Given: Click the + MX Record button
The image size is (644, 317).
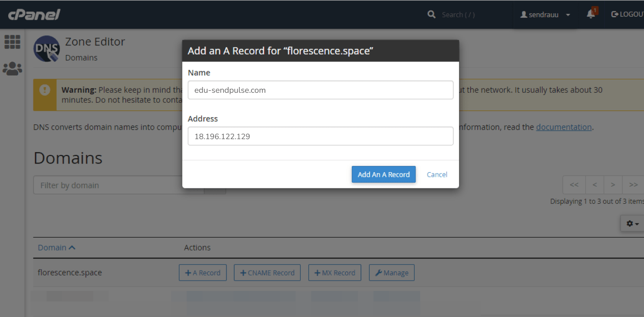Looking at the screenshot, I should click(335, 273).
